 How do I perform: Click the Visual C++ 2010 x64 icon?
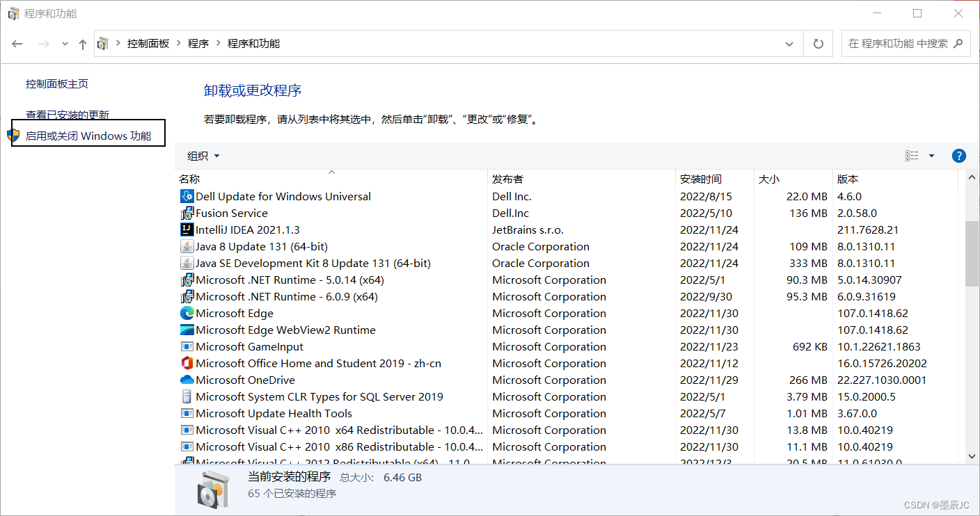click(187, 430)
